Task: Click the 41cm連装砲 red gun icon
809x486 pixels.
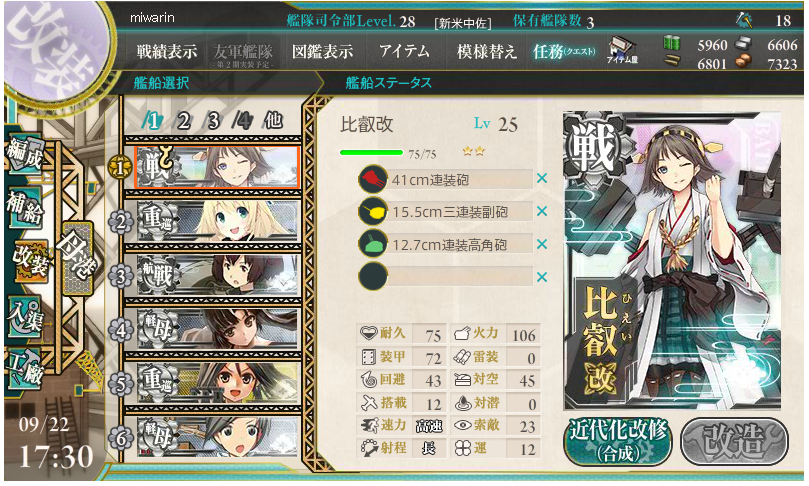Action: tap(373, 179)
